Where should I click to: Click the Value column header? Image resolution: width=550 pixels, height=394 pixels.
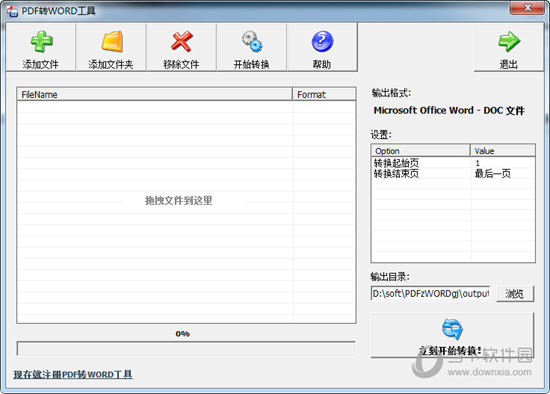[x=503, y=151]
